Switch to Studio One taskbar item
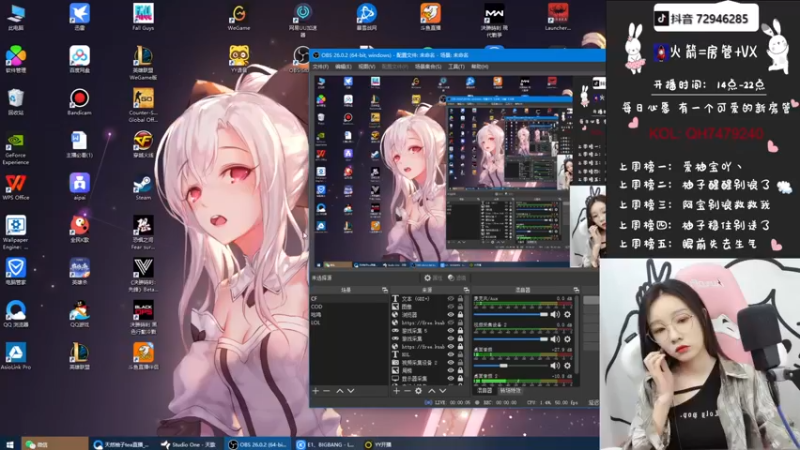The image size is (800, 450). (x=190, y=444)
